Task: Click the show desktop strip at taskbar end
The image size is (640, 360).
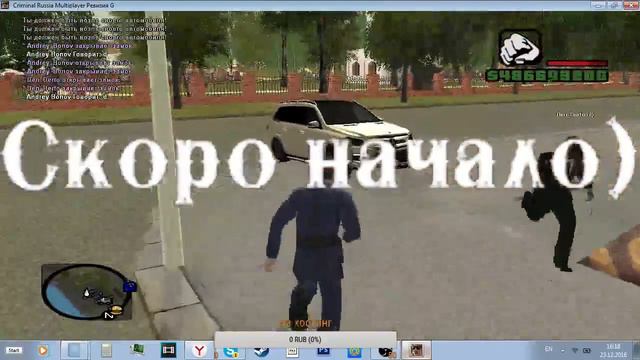Action: [636, 350]
